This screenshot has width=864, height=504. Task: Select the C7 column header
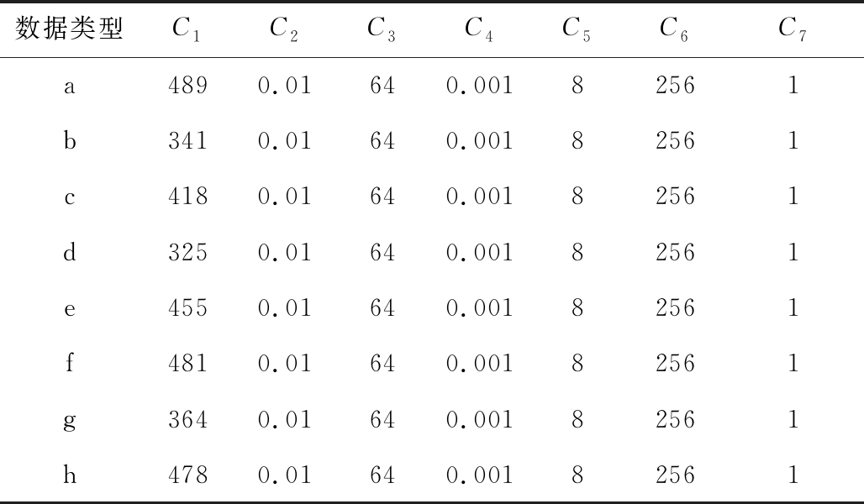point(791,30)
